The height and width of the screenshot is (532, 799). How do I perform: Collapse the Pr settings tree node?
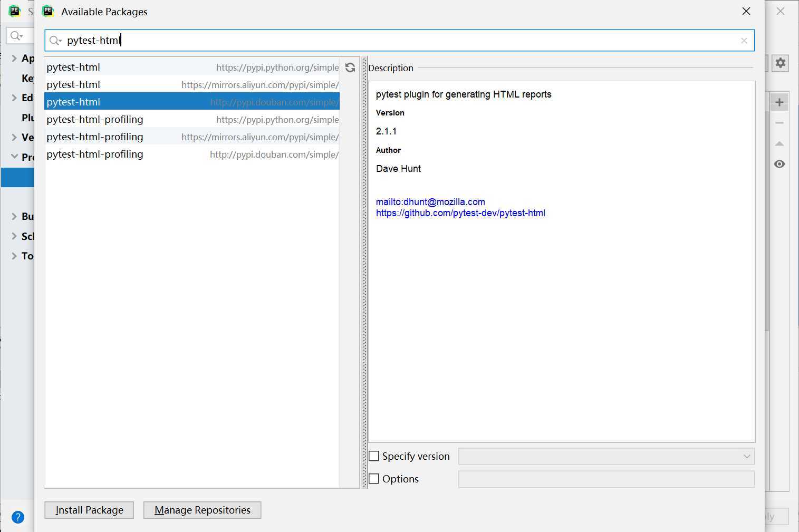pyautogui.click(x=14, y=157)
